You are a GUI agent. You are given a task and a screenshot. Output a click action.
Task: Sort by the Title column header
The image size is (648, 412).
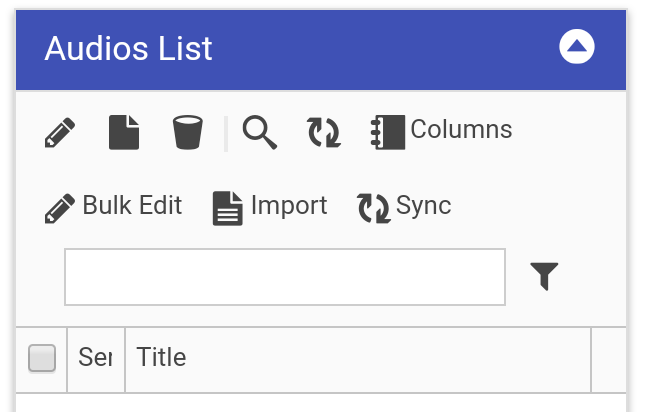tap(161, 358)
